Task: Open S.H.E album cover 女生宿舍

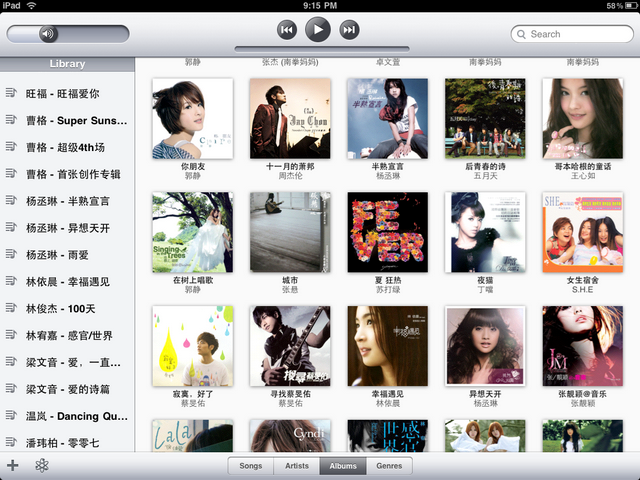Action: click(583, 232)
